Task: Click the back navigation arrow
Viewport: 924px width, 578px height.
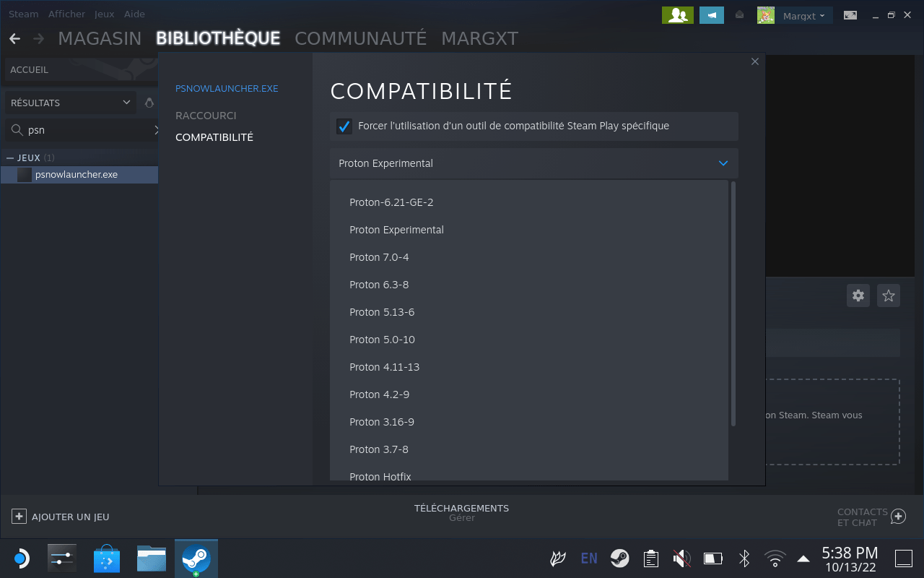Action: (x=14, y=38)
